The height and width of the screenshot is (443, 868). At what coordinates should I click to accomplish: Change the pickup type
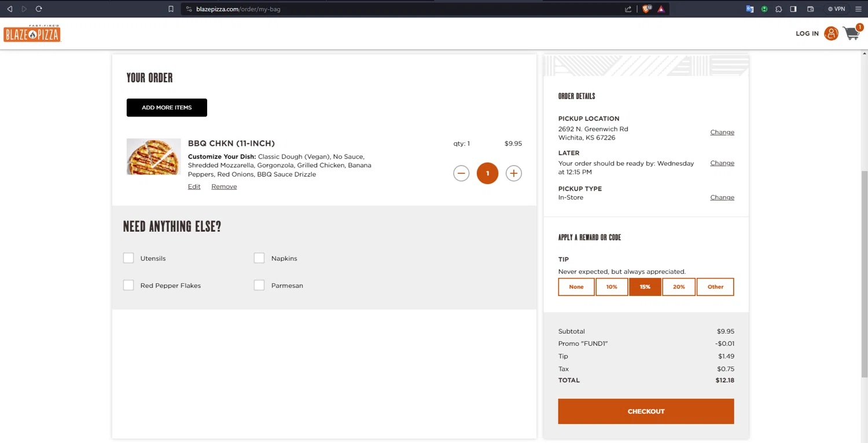[x=722, y=197]
